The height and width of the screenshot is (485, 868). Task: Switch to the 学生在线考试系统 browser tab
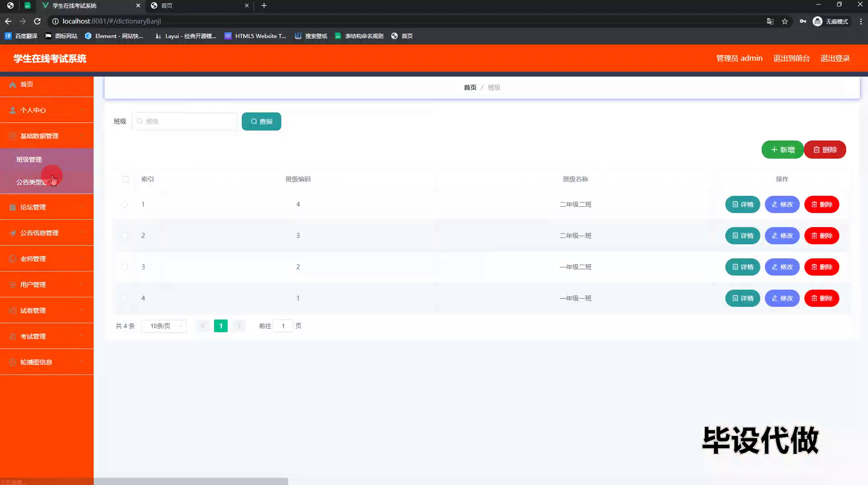point(90,5)
